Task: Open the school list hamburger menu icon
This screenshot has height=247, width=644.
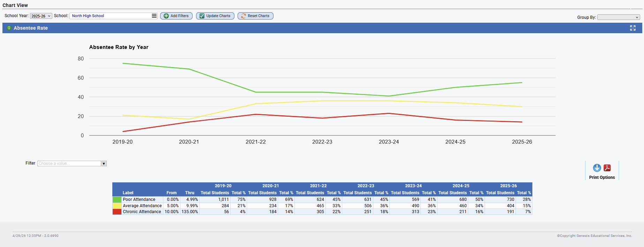Action: [x=154, y=16]
